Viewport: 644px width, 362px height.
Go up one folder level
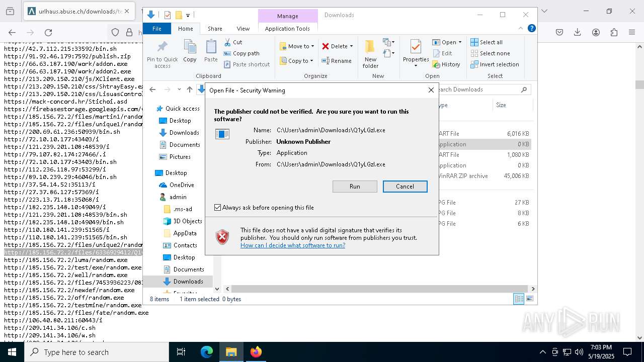click(x=189, y=89)
